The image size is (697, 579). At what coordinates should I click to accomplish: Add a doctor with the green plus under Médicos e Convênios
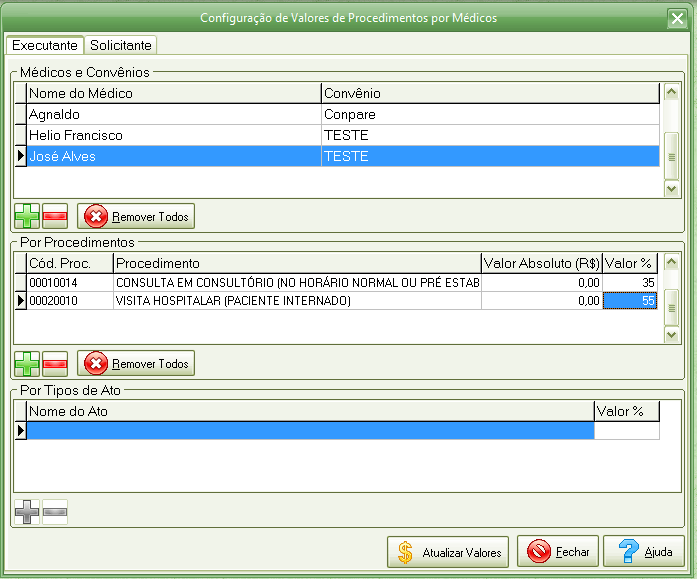(27, 216)
